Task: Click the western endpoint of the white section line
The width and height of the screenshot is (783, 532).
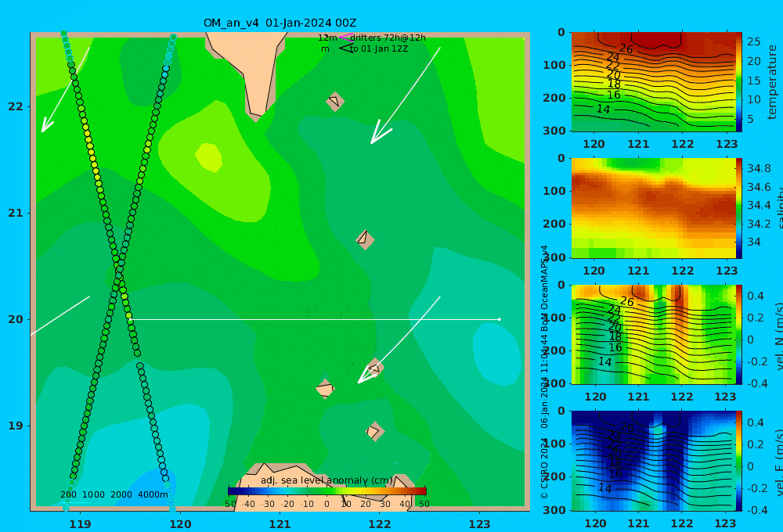Action: tap(130, 319)
